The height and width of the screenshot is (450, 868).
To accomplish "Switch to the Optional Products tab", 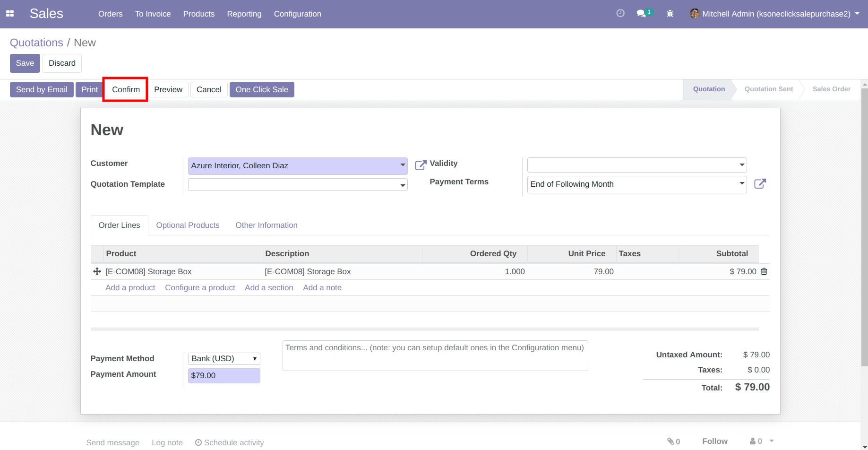I will point(188,225).
